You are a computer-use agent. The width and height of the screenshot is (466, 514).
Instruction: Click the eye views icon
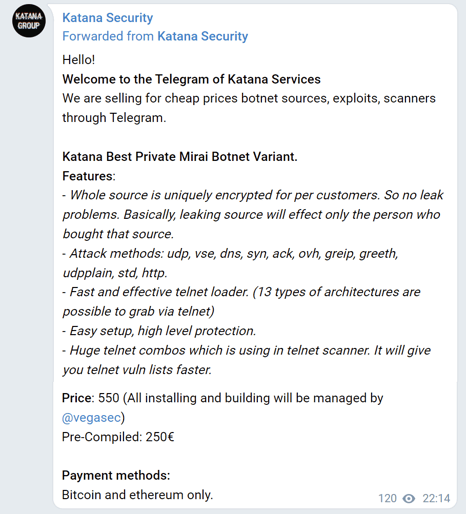[409, 498]
